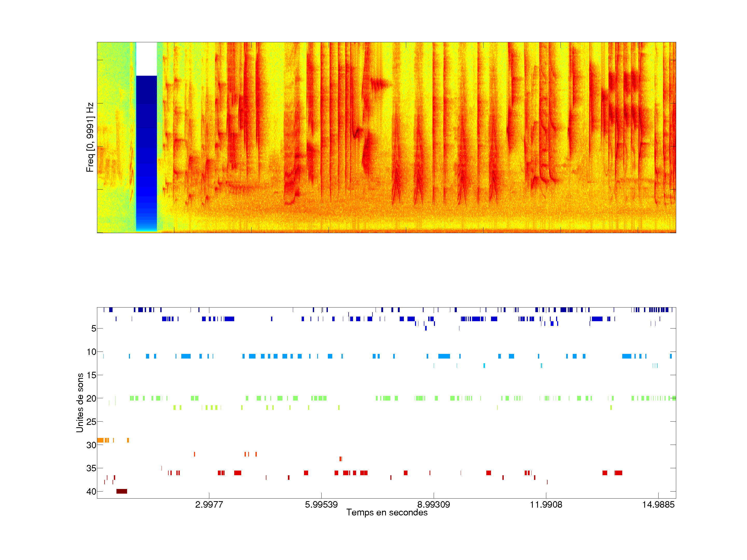Click the dark red bar at unit 40
747x560 pixels.
point(122,491)
